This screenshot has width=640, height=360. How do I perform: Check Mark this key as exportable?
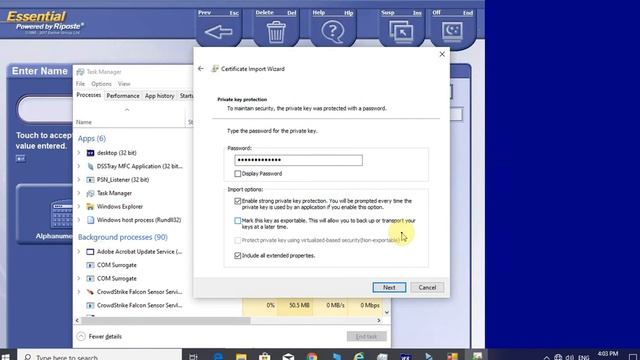(238, 221)
